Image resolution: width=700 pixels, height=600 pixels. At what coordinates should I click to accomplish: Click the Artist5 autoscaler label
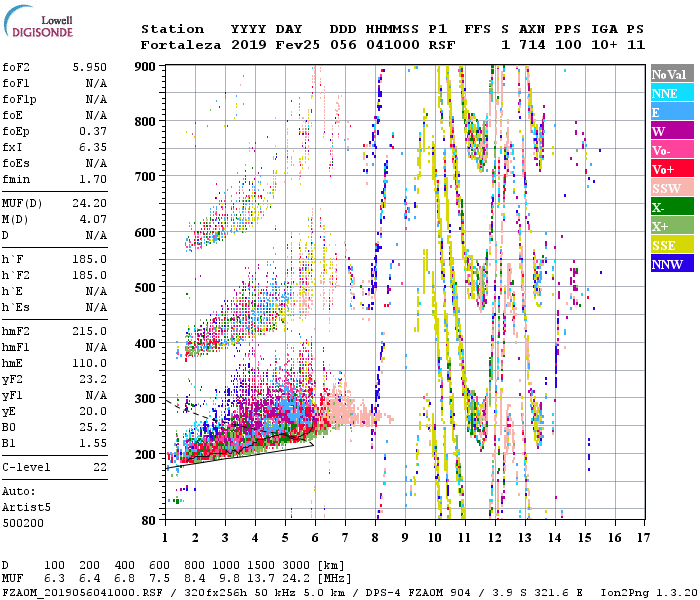26,508
